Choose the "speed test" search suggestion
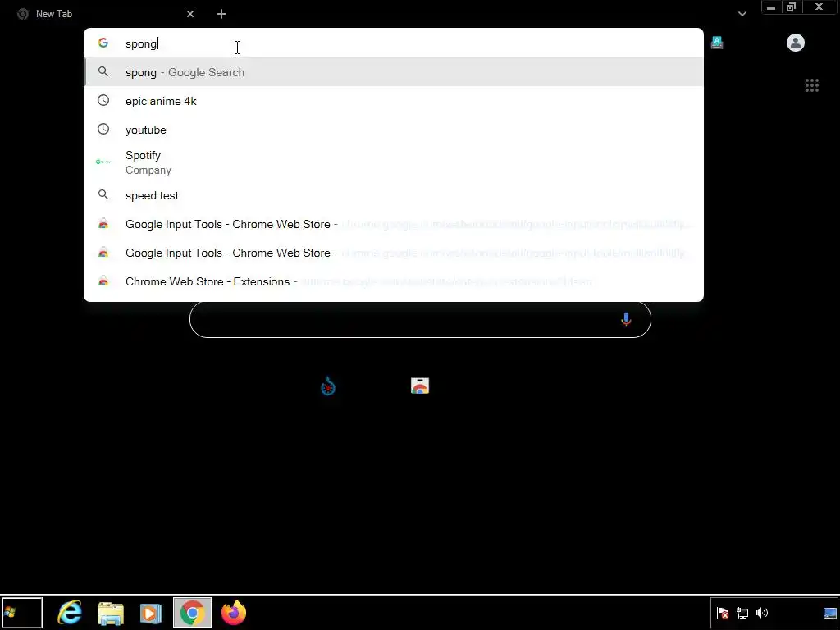 click(x=394, y=195)
